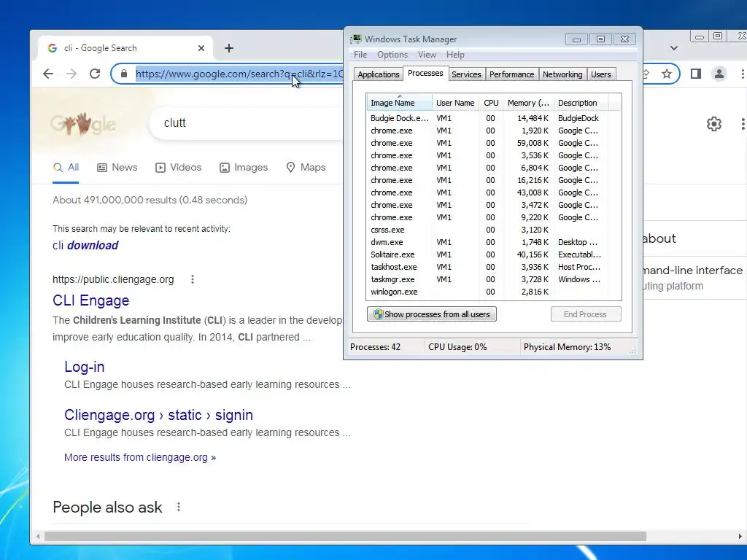Viewport: 747px width, 560px height.
Task: Click the Chrome address bar URL
Action: tap(239, 74)
